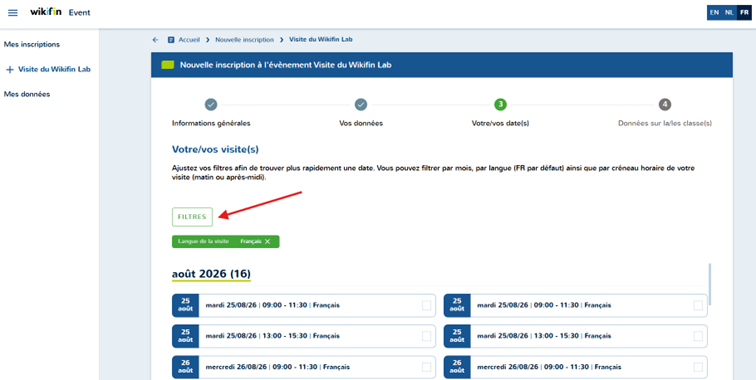This screenshot has height=380, width=756.
Task: Open the hamburger navigation menu
Action: (x=13, y=13)
